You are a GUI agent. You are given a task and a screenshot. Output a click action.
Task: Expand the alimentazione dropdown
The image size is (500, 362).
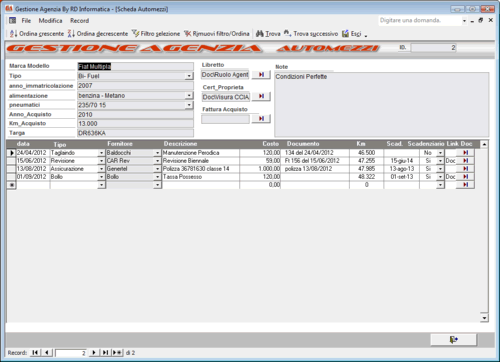click(189, 96)
